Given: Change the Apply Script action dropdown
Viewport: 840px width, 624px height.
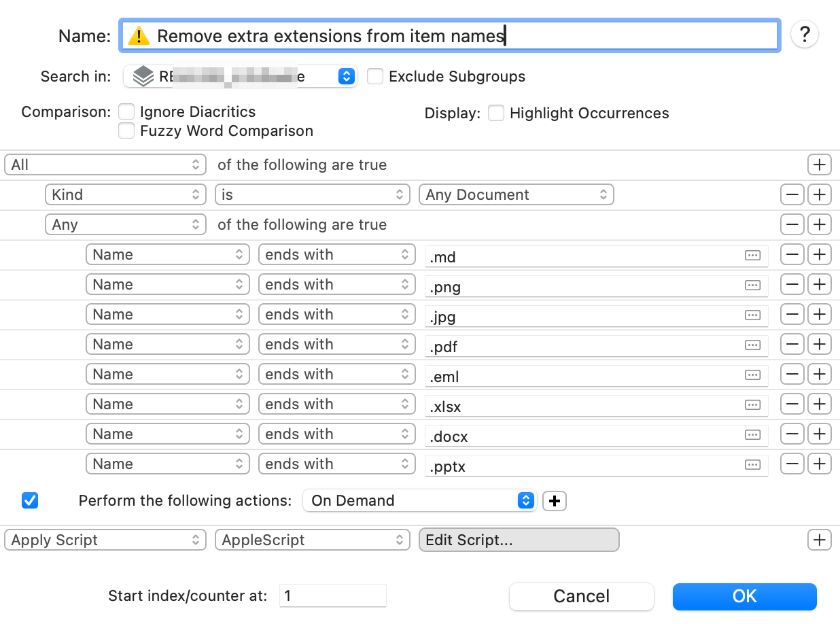Looking at the screenshot, I should pyautogui.click(x=105, y=540).
